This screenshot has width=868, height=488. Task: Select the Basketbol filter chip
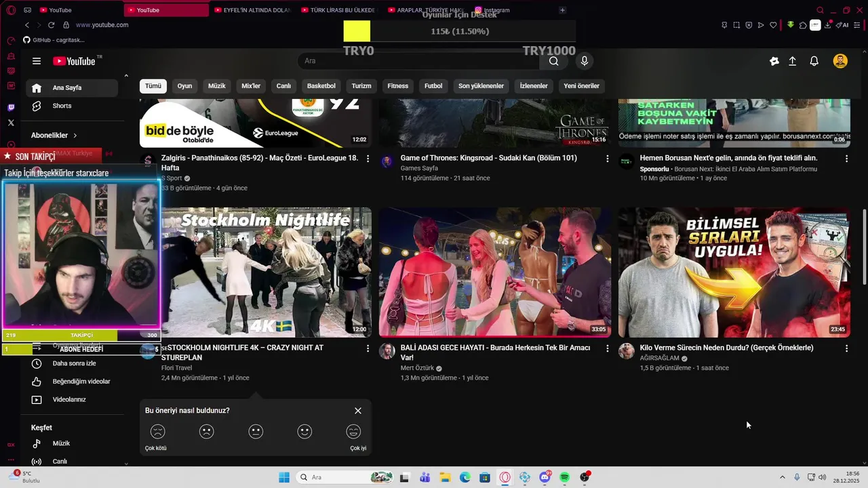[x=321, y=86]
